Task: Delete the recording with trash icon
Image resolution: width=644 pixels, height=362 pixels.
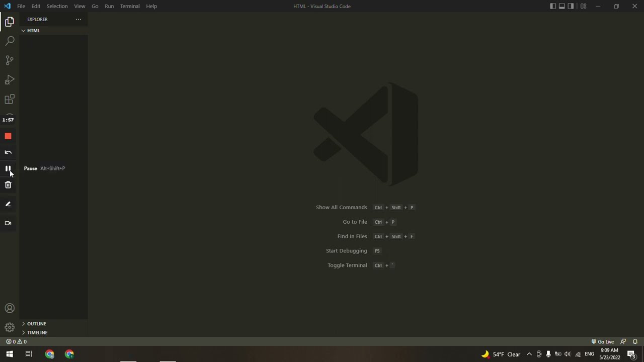Action: 8,185
